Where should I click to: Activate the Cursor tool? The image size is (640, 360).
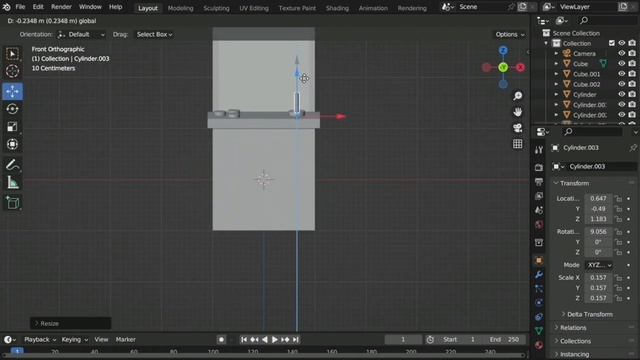(x=12, y=71)
